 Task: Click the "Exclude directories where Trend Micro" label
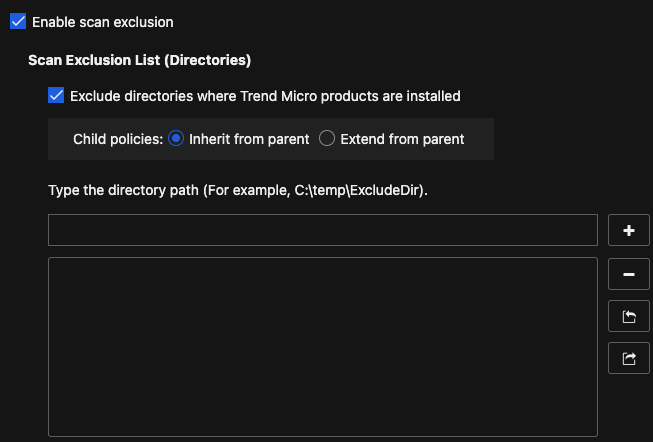point(265,96)
